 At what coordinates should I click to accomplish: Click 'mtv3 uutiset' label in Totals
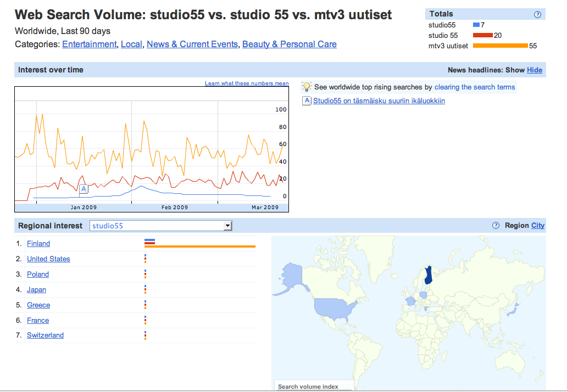[448, 46]
